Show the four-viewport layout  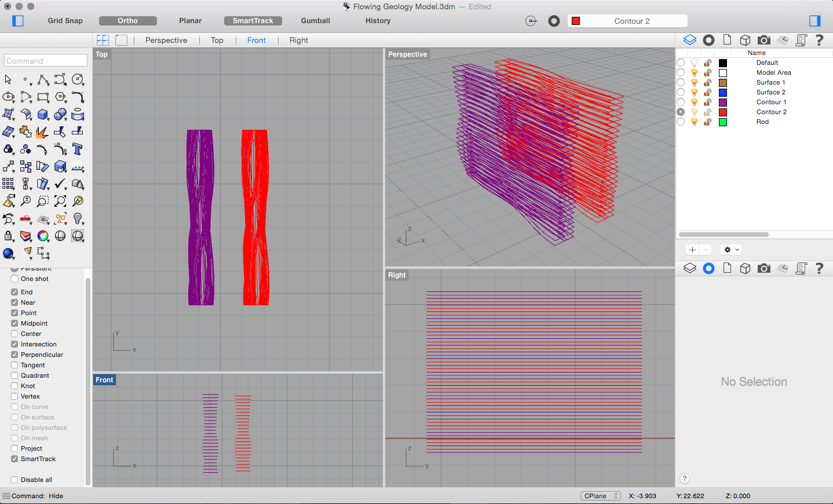(x=103, y=40)
